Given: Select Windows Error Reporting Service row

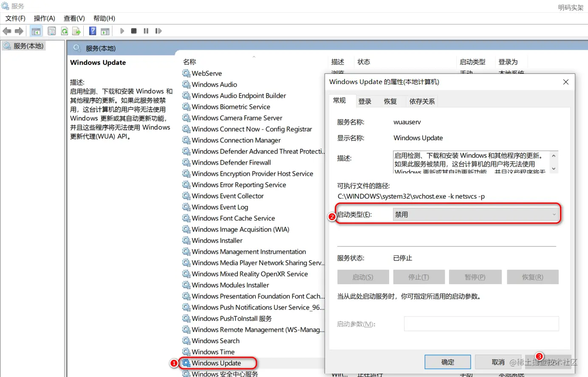Looking at the screenshot, I should pyautogui.click(x=239, y=185).
